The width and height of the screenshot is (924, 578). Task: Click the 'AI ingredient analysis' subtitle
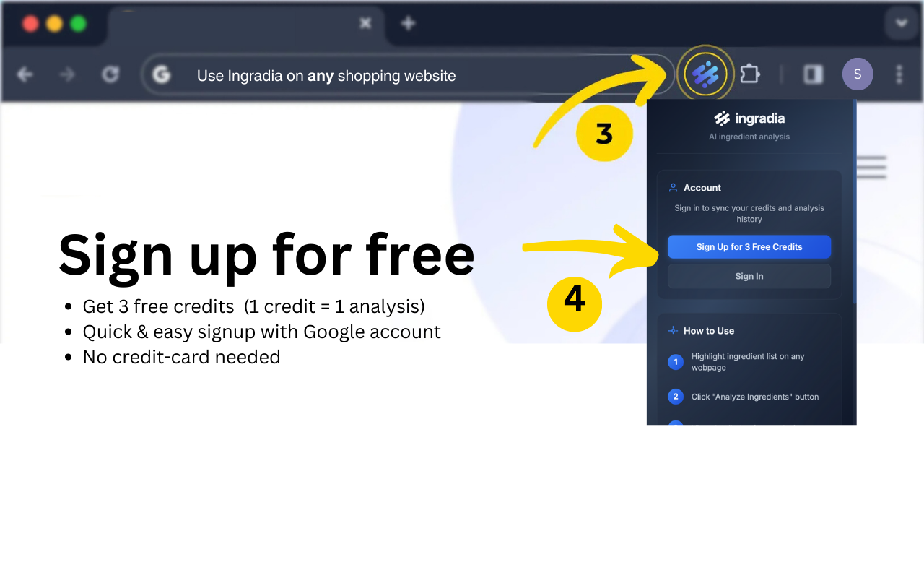point(749,137)
